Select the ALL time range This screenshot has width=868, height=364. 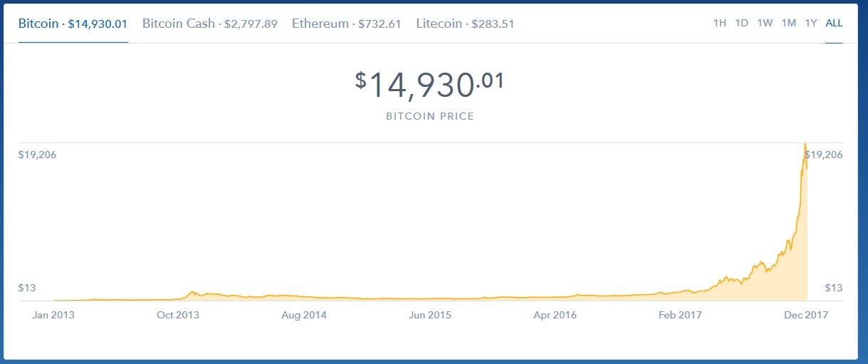(834, 23)
